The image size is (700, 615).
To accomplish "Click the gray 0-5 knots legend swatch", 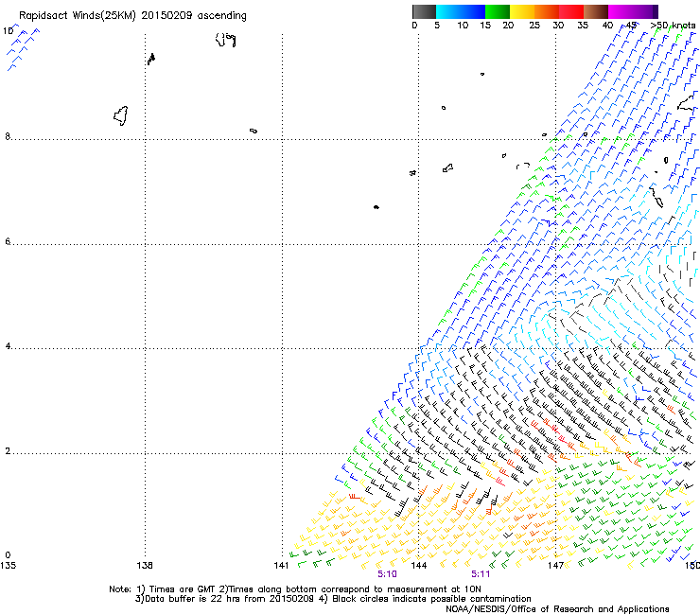I will tap(424, 11).
